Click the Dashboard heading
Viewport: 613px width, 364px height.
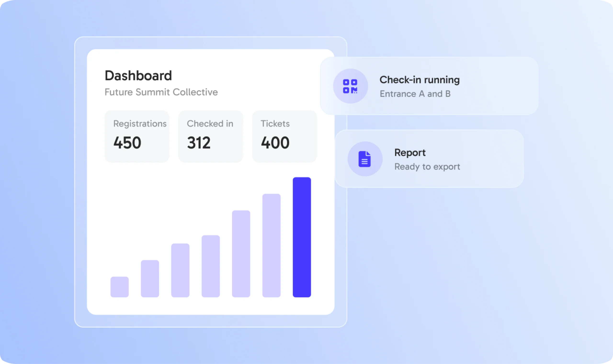click(x=138, y=76)
